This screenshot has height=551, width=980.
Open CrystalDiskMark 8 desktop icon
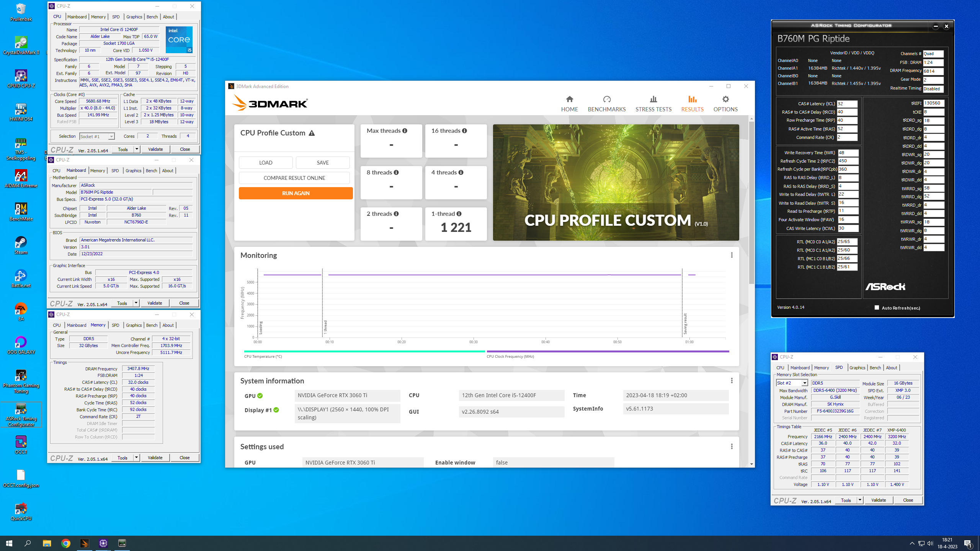21,45
